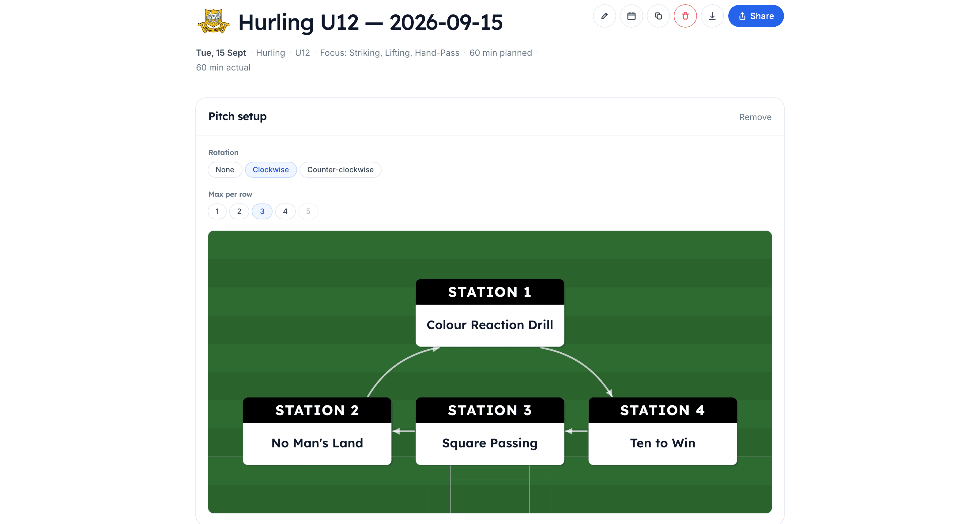Set max per row to 4
980x524 pixels.
[x=285, y=211]
